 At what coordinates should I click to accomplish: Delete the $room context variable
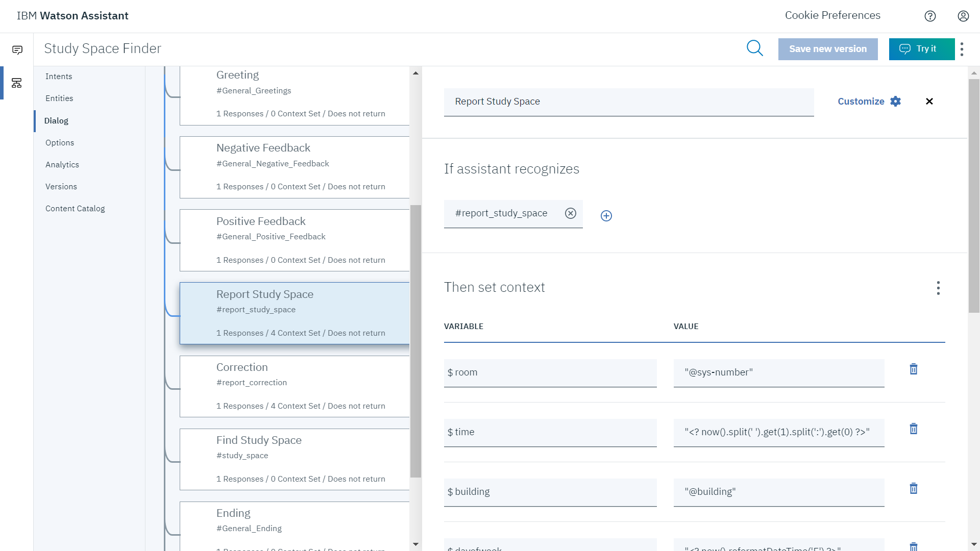(x=913, y=369)
